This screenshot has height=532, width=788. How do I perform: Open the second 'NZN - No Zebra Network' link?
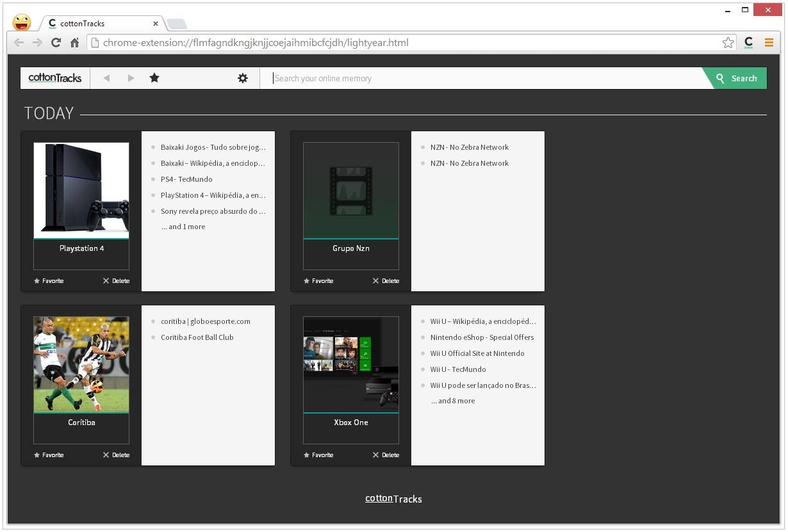click(470, 163)
